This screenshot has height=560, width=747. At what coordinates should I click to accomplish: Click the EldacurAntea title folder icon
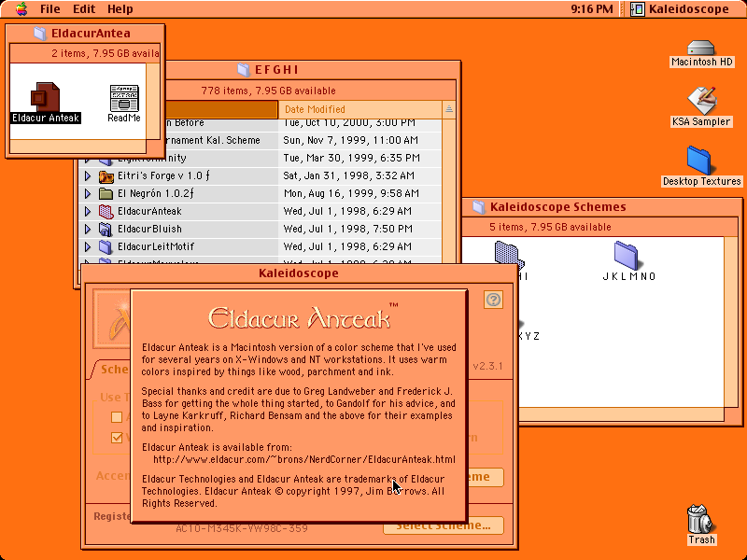(x=40, y=34)
